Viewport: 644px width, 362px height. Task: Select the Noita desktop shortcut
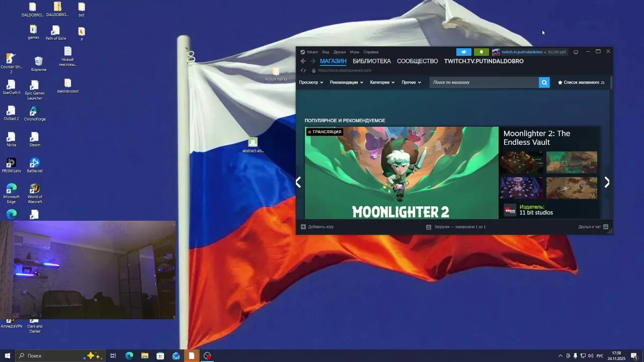point(11,140)
